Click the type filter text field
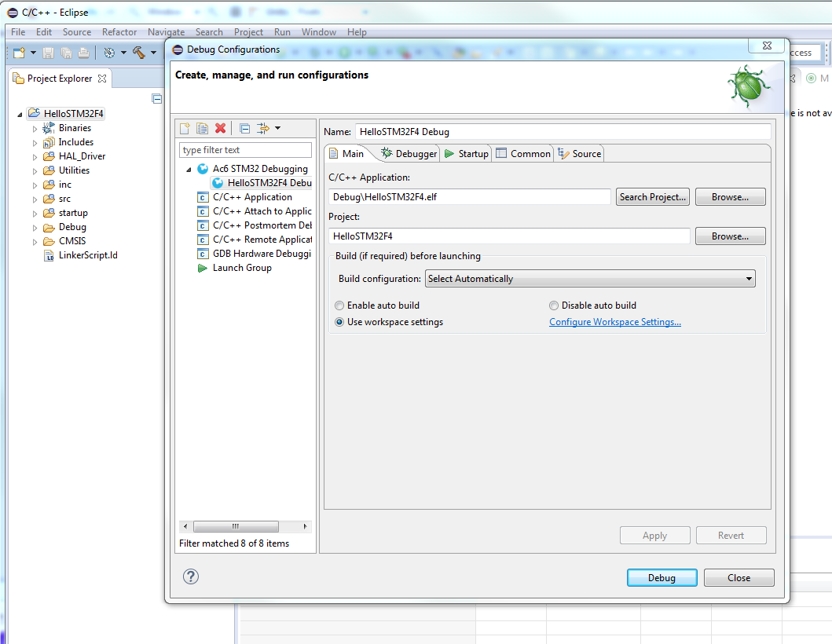 point(245,150)
